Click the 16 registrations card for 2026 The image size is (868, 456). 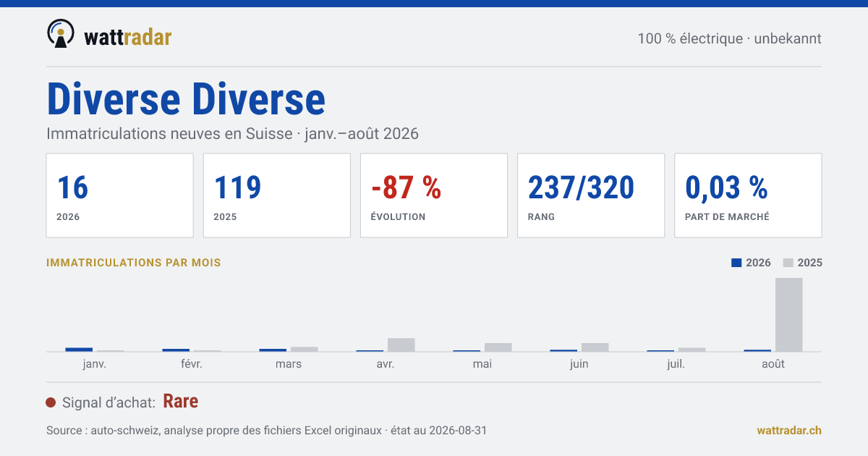(120, 195)
